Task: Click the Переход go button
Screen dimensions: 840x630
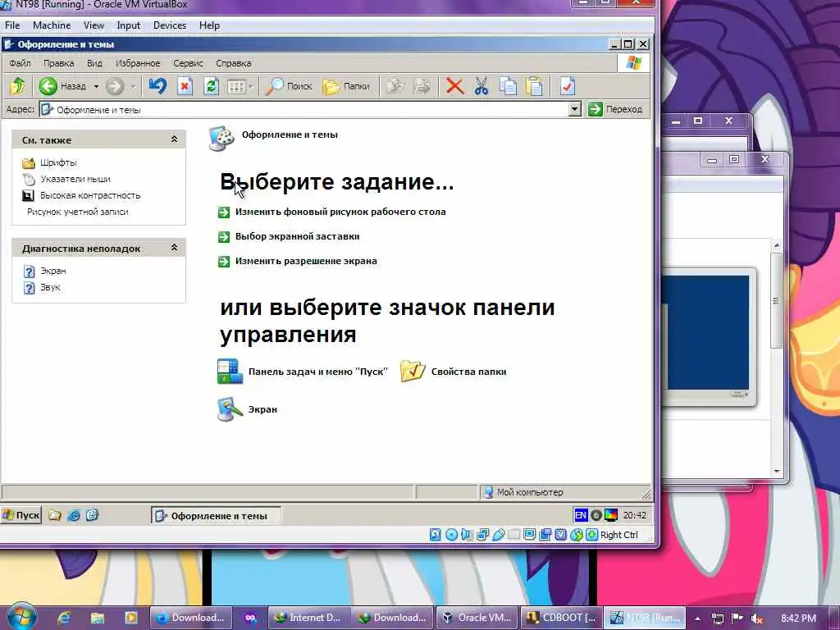Action: click(615, 109)
